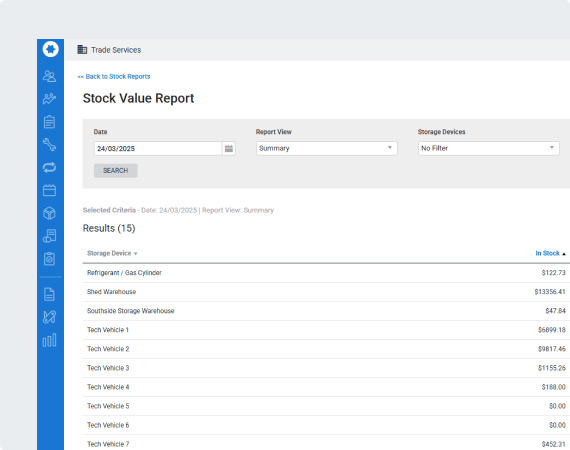Open the Storage Devices No Filter dropdown
570x450 pixels.
[x=489, y=148]
